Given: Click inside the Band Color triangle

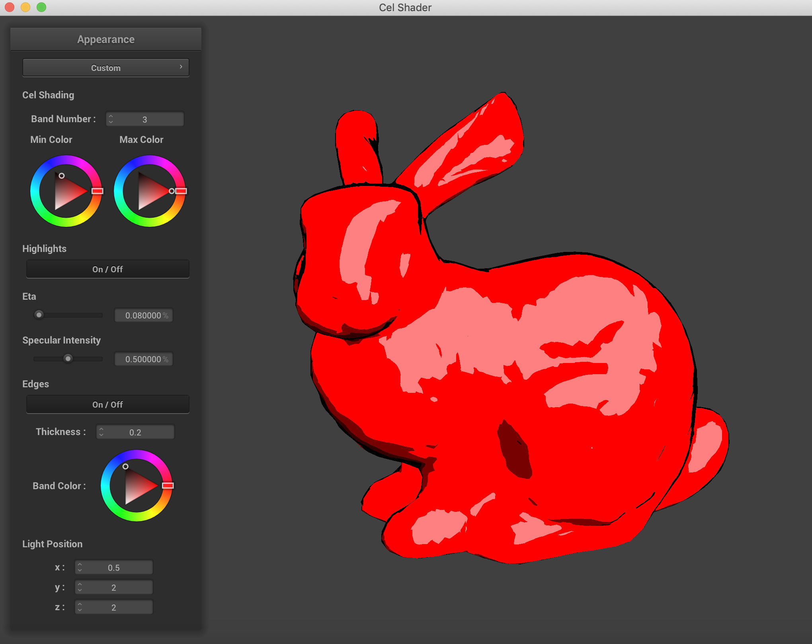Looking at the screenshot, I should [136, 486].
